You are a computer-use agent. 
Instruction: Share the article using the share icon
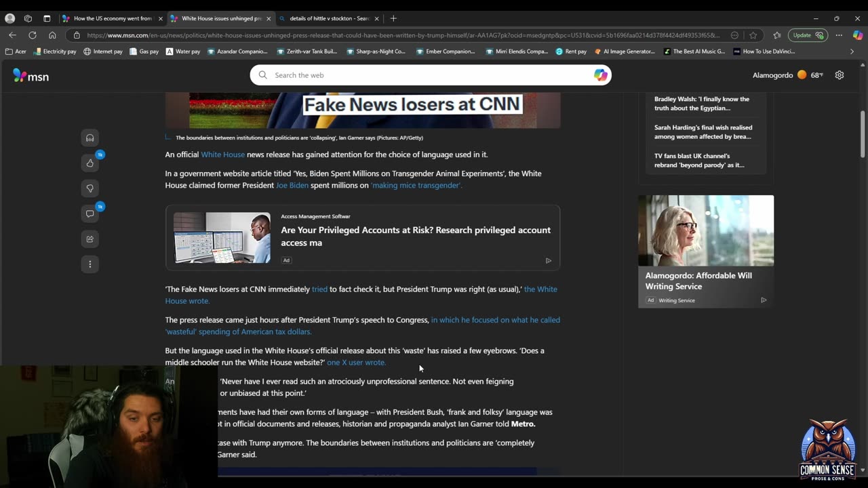90,239
